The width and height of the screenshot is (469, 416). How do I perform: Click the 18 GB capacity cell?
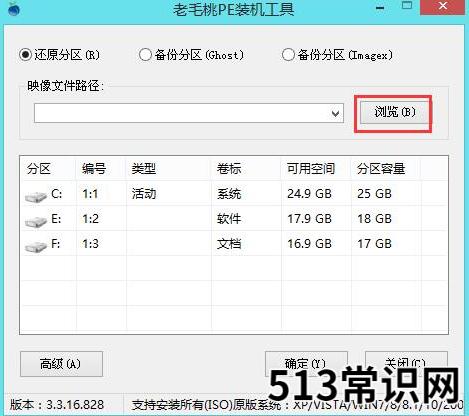(374, 219)
